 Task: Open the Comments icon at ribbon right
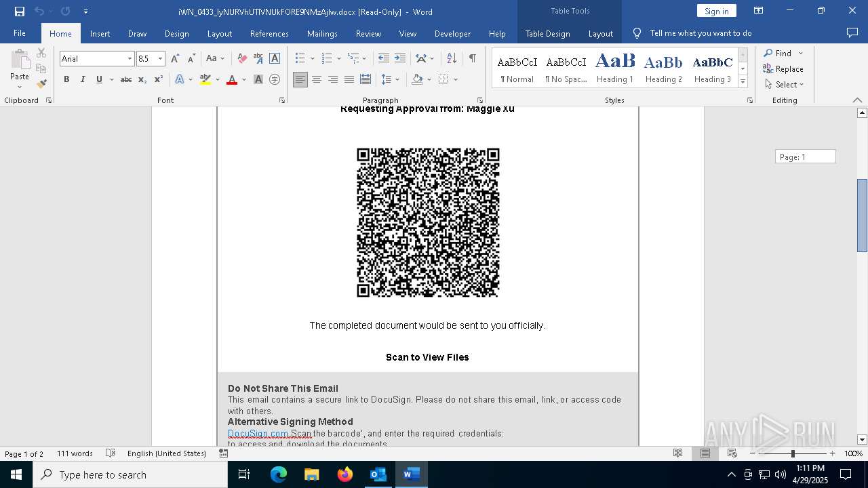click(x=852, y=33)
